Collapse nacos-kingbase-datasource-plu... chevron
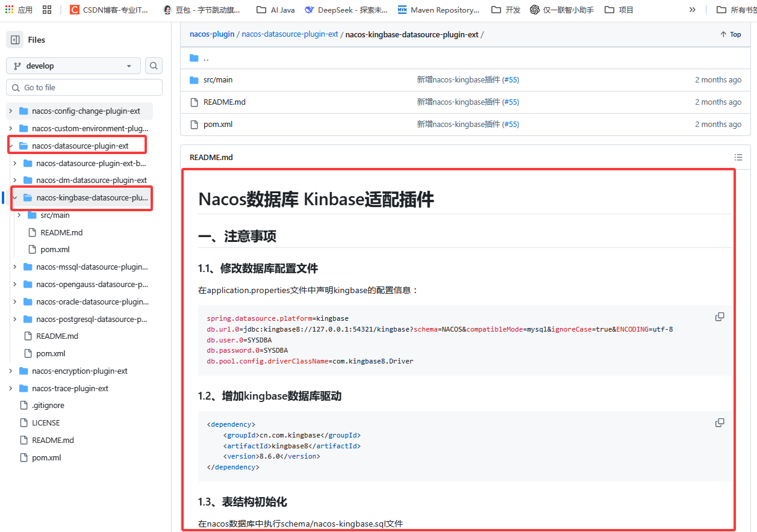 (x=15, y=197)
